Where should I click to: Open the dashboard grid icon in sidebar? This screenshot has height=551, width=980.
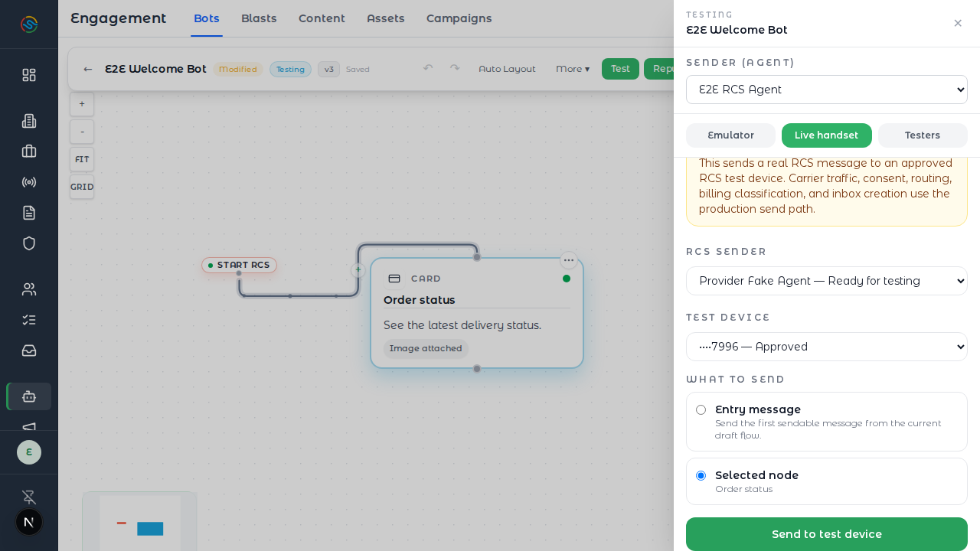tap(29, 75)
